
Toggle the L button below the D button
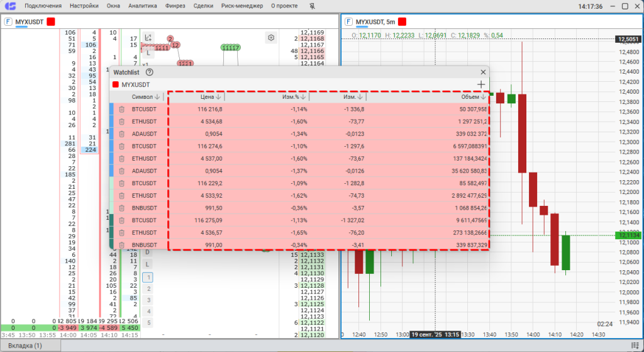pyautogui.click(x=148, y=264)
